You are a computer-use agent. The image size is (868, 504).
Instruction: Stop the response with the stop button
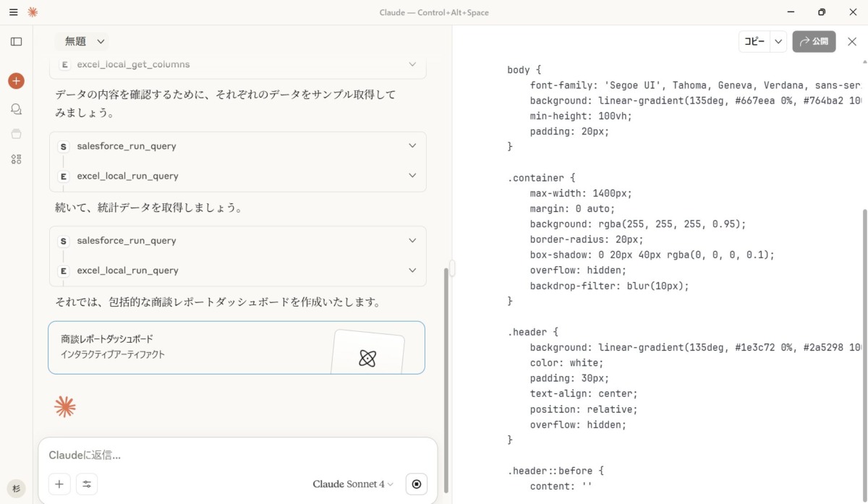(417, 484)
